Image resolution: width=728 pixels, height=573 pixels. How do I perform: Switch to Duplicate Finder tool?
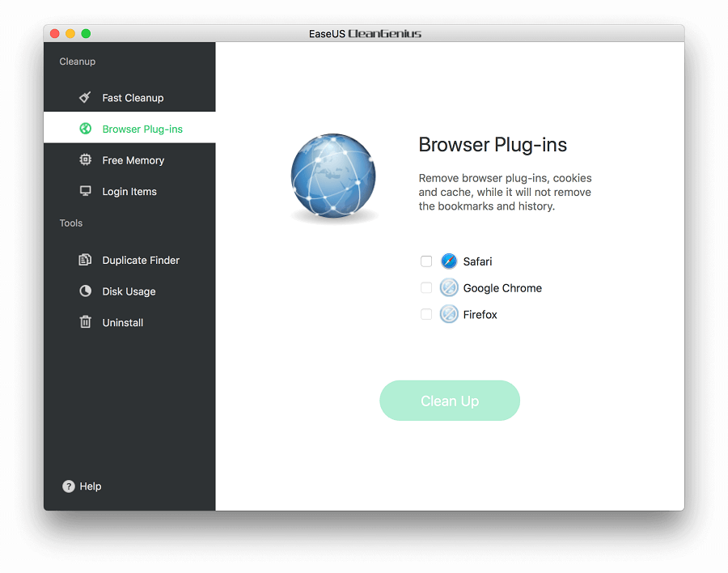[x=129, y=260]
